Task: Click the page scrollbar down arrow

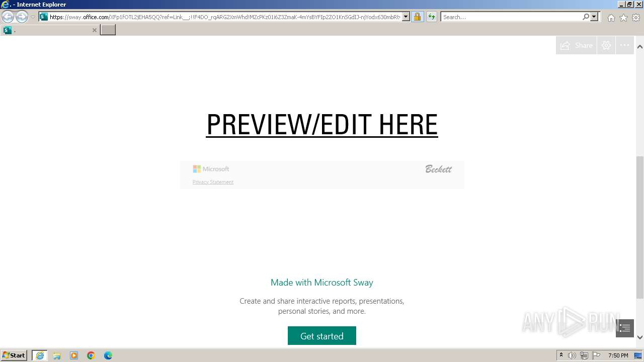Action: (x=640, y=337)
